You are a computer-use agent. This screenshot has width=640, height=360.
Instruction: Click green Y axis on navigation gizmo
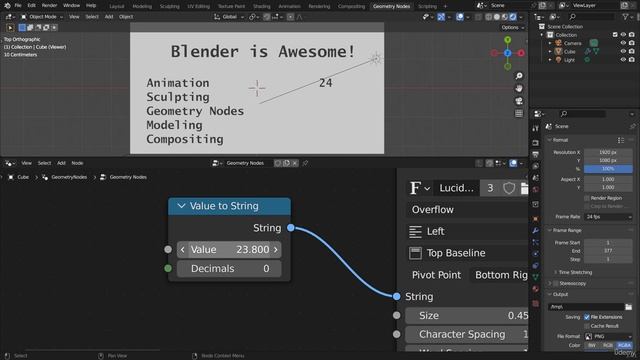coord(507,40)
